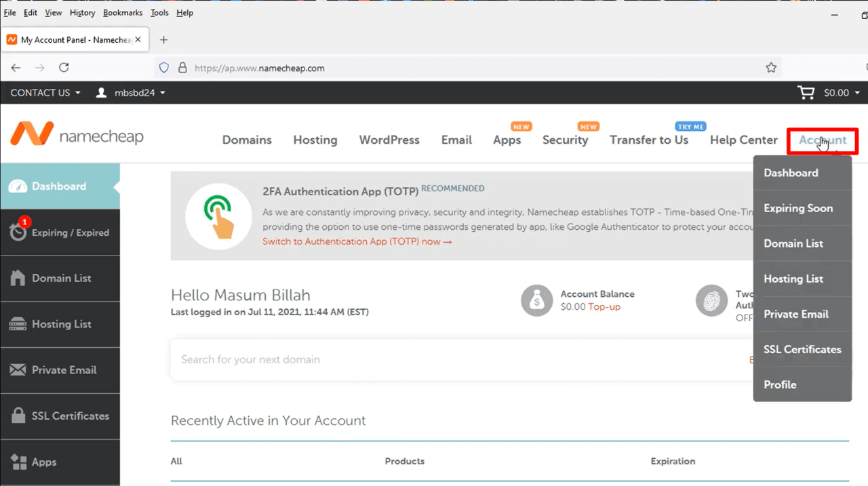Open the Bookmarks menu
Image resolution: width=868 pixels, height=486 pixels.
123,13
